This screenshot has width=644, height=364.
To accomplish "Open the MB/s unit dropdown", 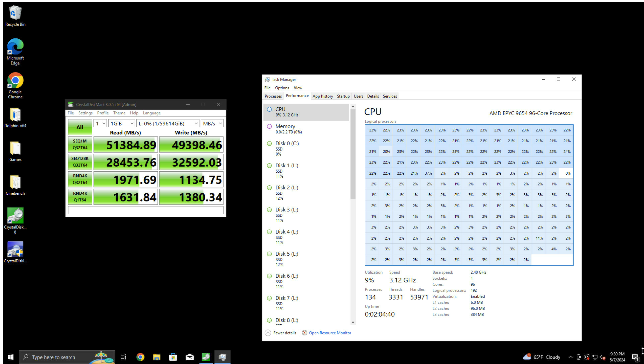I will [x=212, y=123].
